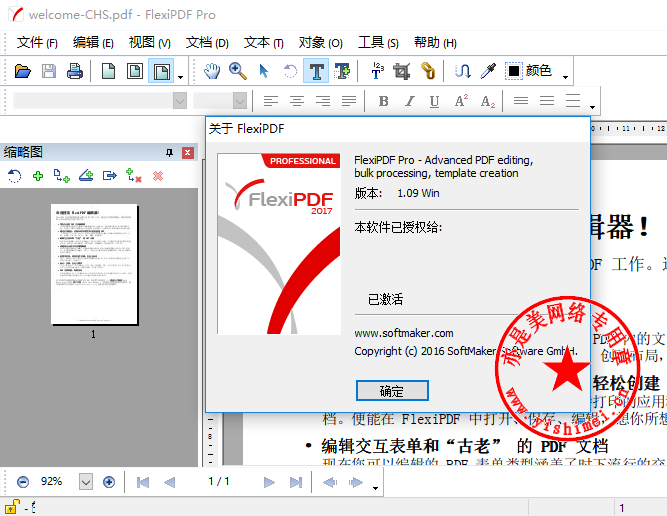The width and height of the screenshot is (667, 516).
Task: Toggle Superscript formatting
Action: [461, 101]
